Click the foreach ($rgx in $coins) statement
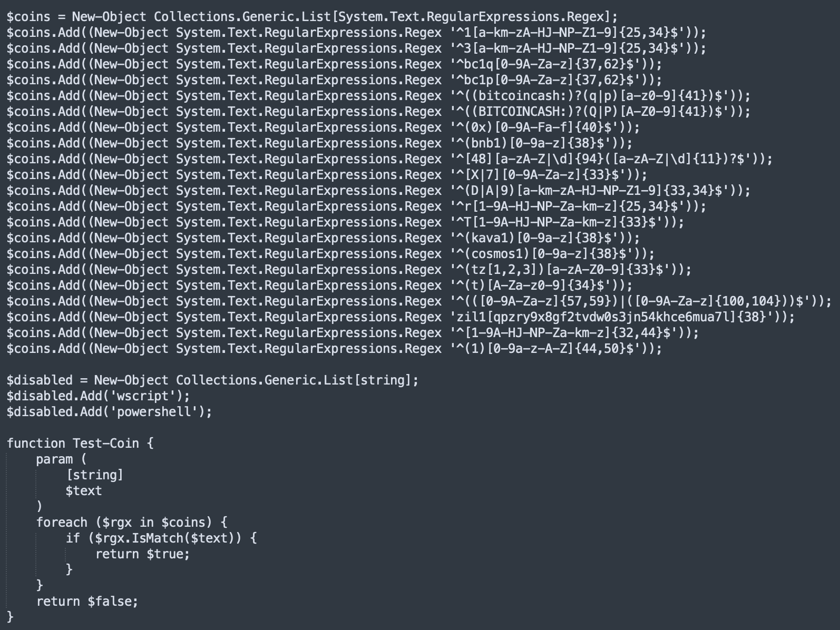 click(131, 523)
